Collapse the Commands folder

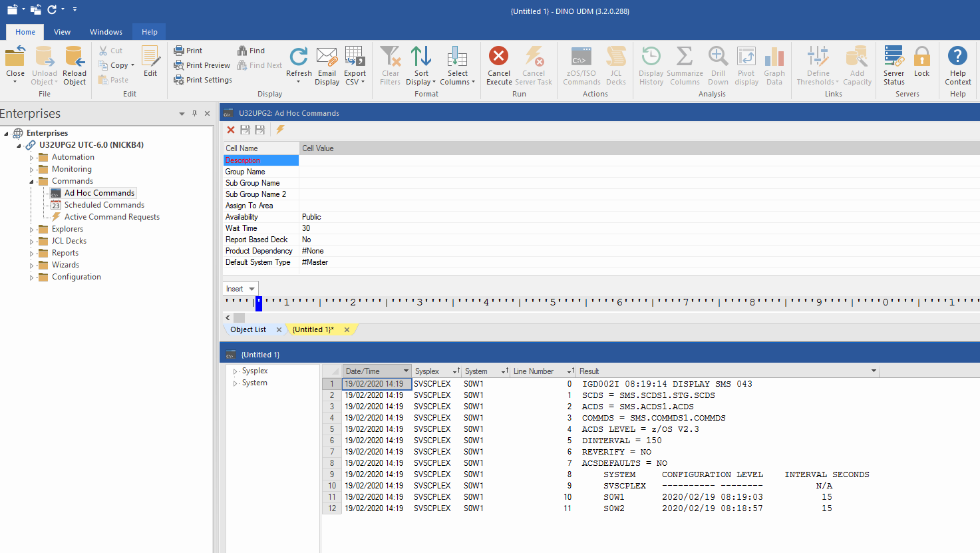click(x=31, y=182)
